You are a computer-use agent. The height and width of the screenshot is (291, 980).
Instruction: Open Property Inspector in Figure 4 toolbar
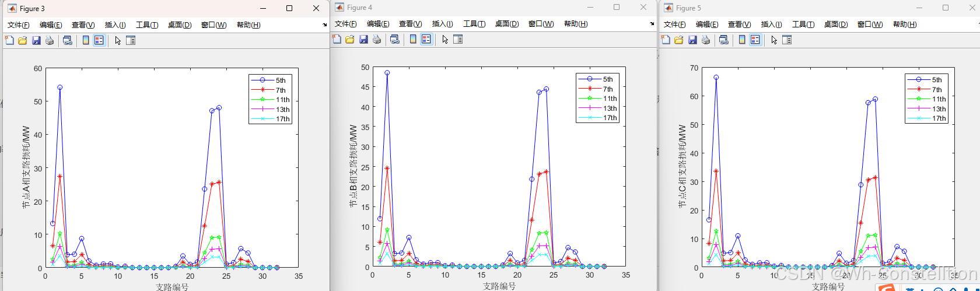(458, 39)
